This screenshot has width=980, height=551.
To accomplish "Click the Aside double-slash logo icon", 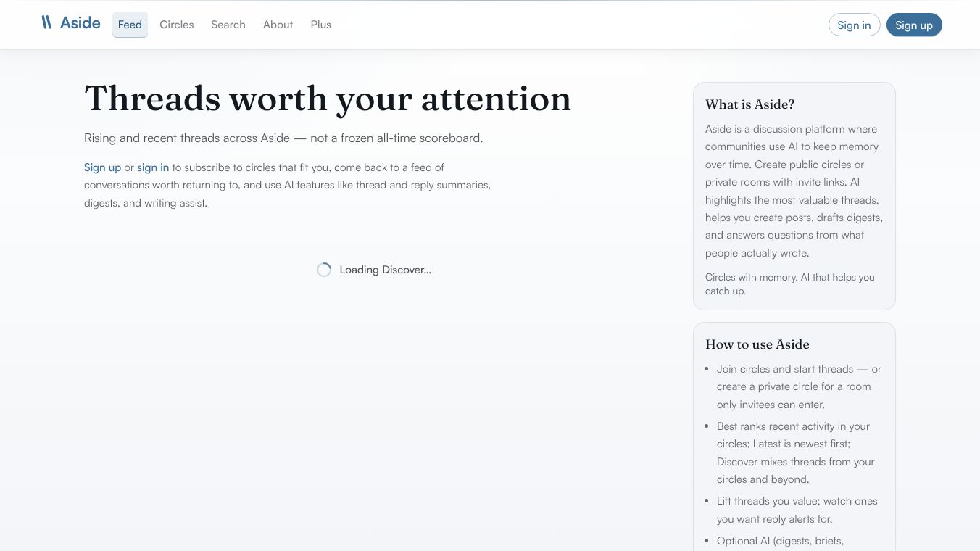I will tap(46, 22).
